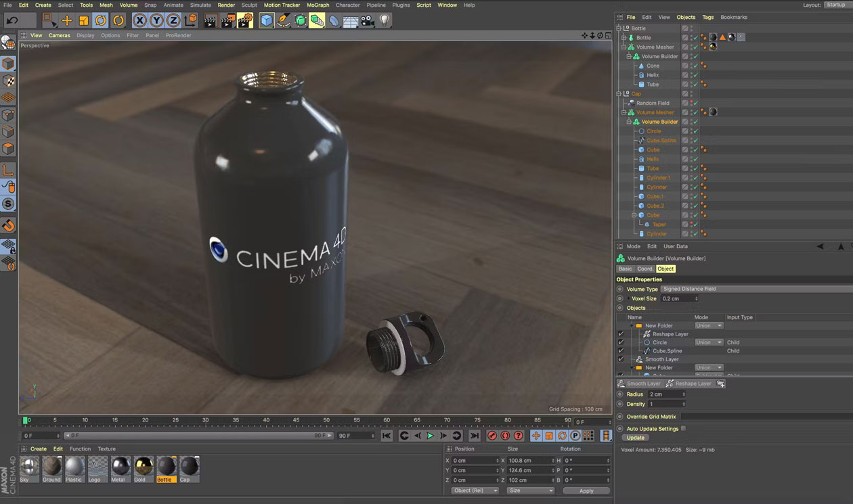Enable the Auto Update Settings checkbox
This screenshot has height=504, width=853.
(x=683, y=428)
